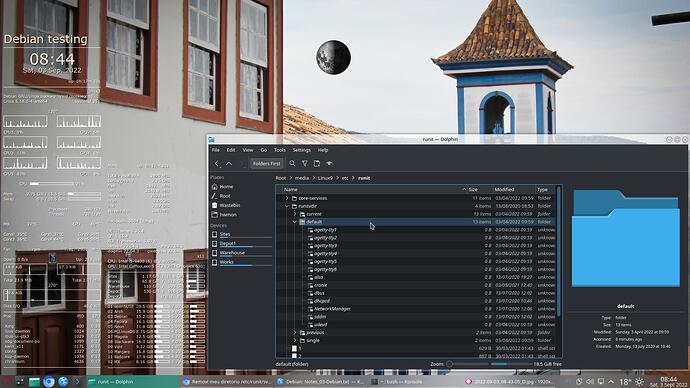This screenshot has height=388, width=690.
Task: Click the show hidden files icon
Action: click(x=329, y=164)
